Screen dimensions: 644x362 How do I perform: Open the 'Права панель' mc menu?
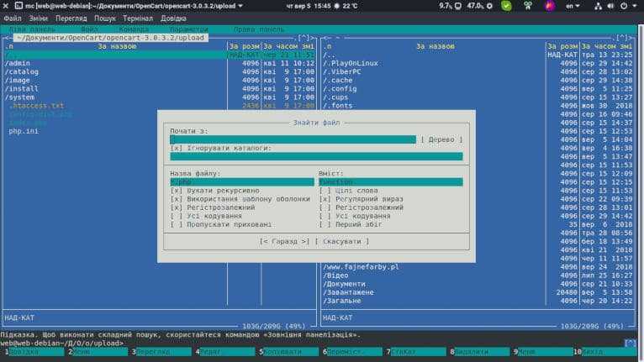(259, 29)
